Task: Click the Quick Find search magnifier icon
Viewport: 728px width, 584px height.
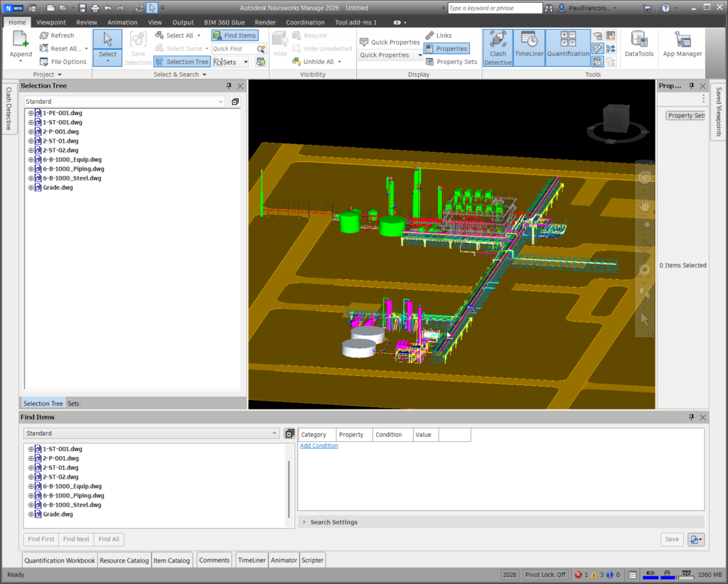Action: click(x=262, y=49)
